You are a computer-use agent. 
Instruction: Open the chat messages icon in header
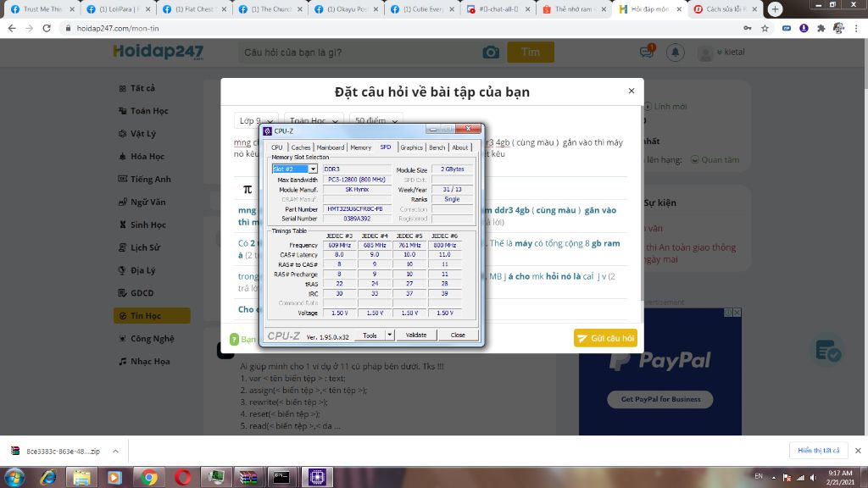pyautogui.click(x=647, y=52)
